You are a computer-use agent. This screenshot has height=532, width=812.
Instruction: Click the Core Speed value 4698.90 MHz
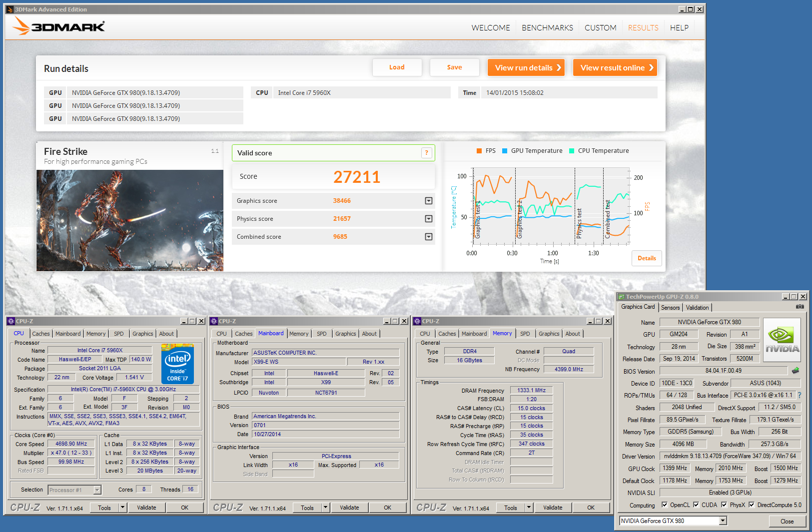pyautogui.click(x=71, y=444)
